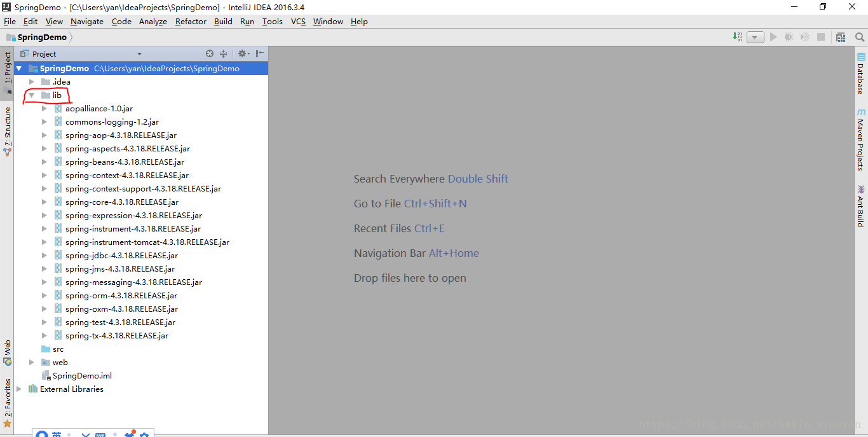The width and height of the screenshot is (868, 437).
Task: Collapse the SpringDemo root node arrow
Action: [19, 68]
